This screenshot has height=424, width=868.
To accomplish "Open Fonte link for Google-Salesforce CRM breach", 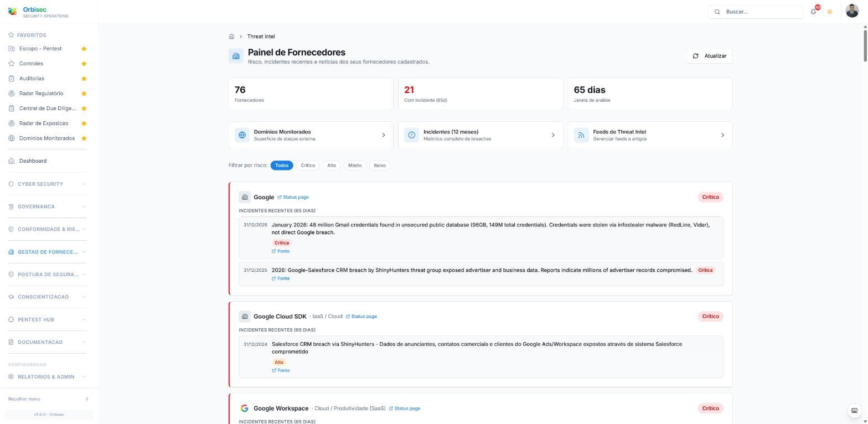I will (x=281, y=278).
